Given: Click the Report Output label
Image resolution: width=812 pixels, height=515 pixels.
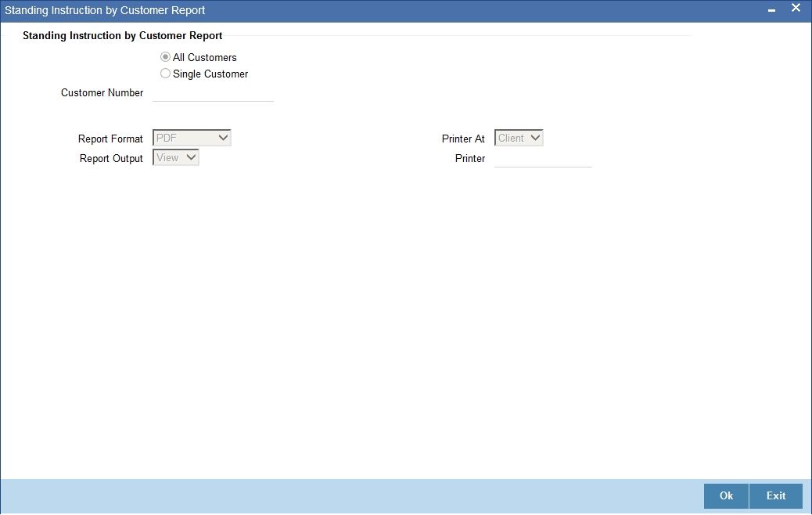Looking at the screenshot, I should coord(111,159).
